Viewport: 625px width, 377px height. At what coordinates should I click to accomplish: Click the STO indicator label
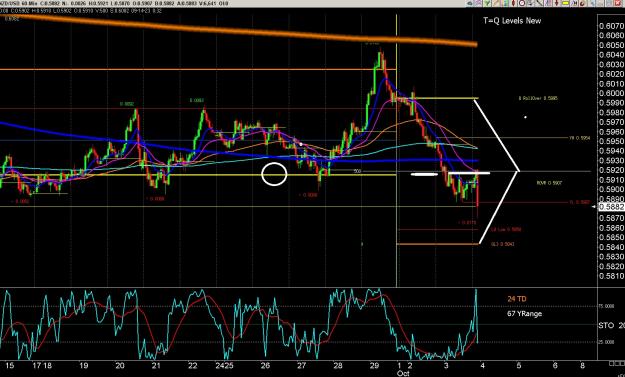606,326
